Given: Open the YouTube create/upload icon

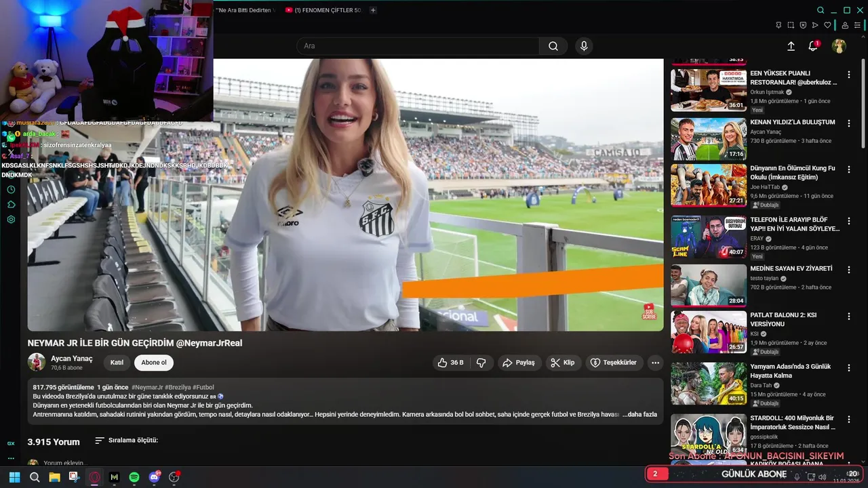Looking at the screenshot, I should point(791,46).
